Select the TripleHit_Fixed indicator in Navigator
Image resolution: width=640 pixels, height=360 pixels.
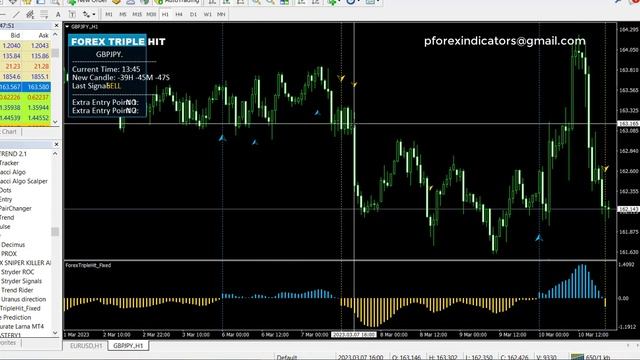point(20,308)
